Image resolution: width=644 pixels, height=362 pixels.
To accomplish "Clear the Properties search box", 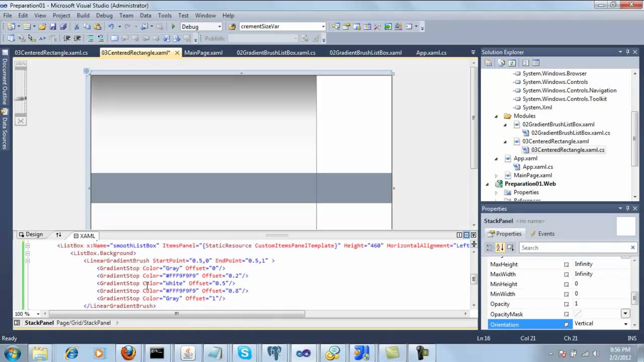I will pos(632,247).
